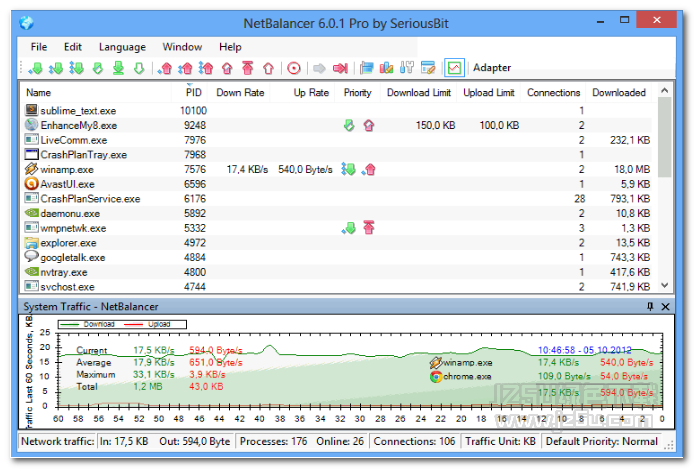Set normal download priority toolbar icon
The height and width of the screenshot is (469, 694).
click(56, 68)
